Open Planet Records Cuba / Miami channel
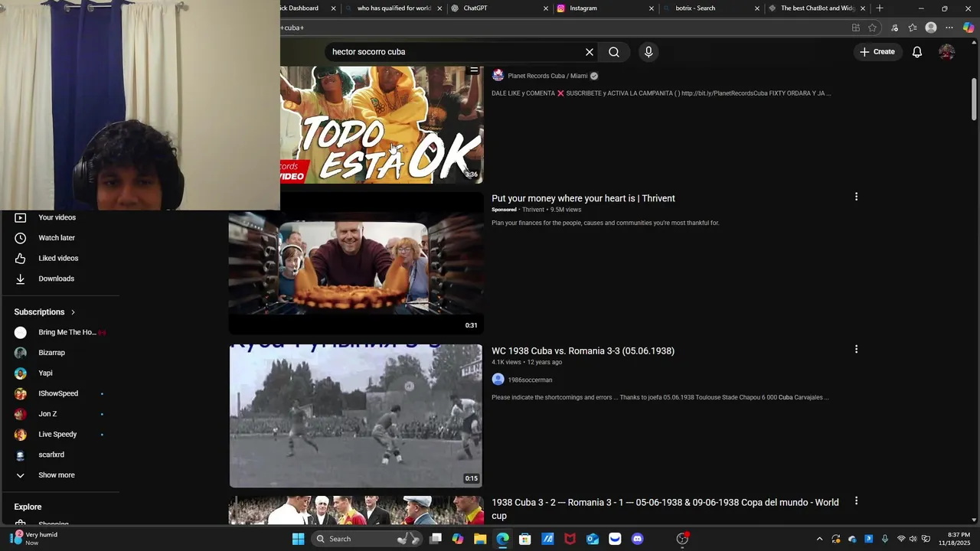980x551 pixels. [547, 76]
